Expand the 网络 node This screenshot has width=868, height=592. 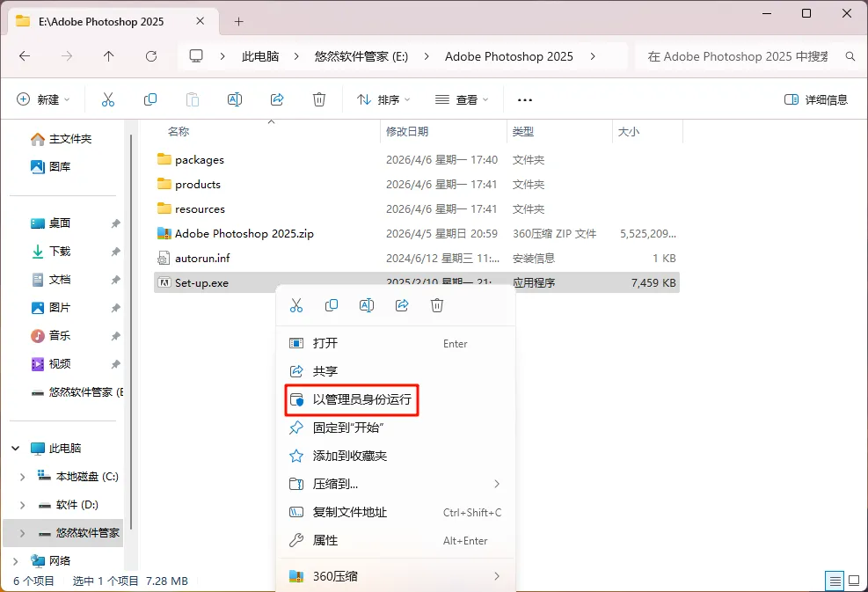point(16,561)
